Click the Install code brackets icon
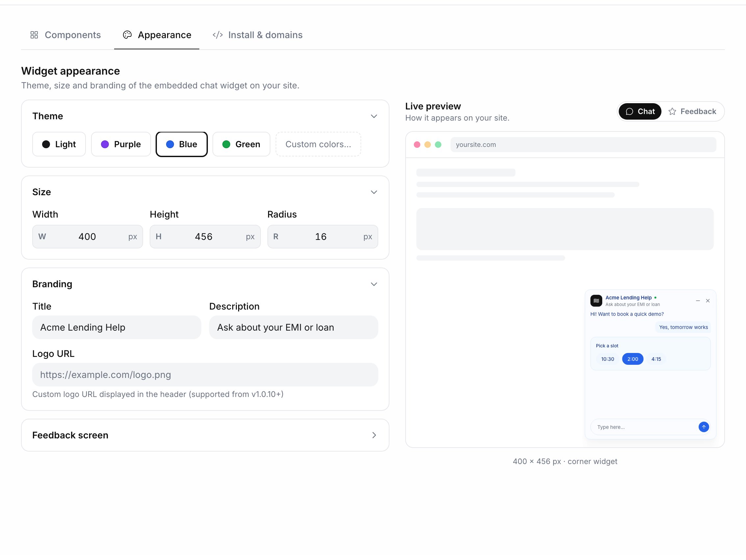Image resolution: width=746 pixels, height=560 pixels. 217,35
